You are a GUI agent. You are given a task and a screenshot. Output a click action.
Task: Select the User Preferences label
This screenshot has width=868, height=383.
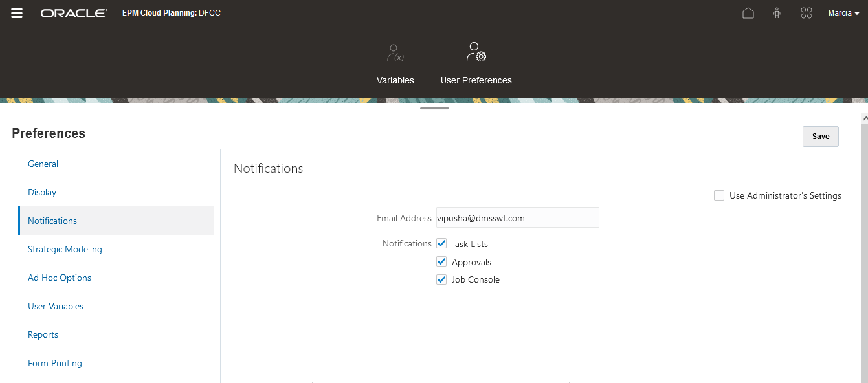tap(476, 80)
